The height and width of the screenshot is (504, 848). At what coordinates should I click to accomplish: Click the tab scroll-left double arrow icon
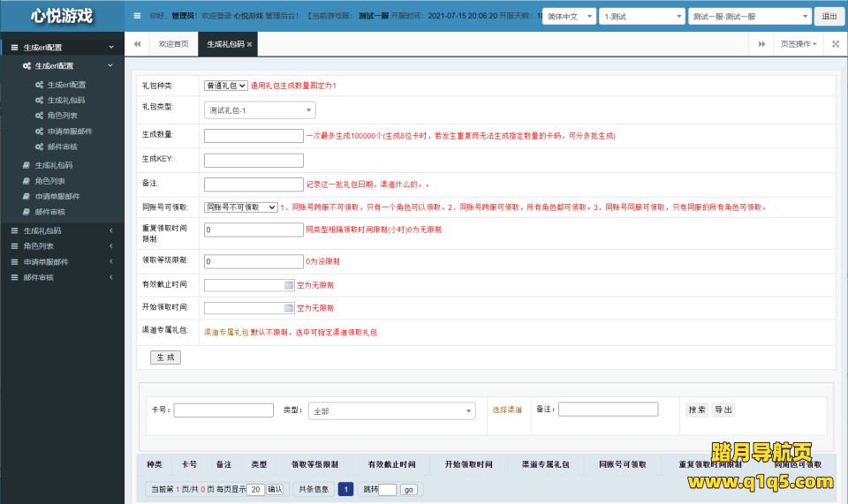(137, 44)
